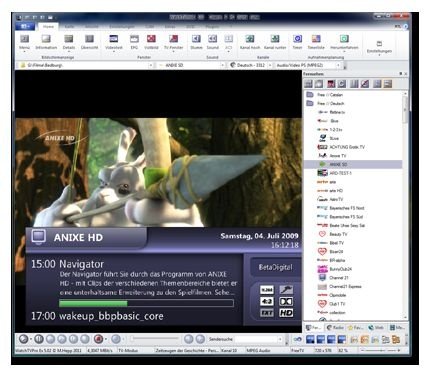Switch to the Radio panel tab
The image size is (425, 370).
coord(335,328)
